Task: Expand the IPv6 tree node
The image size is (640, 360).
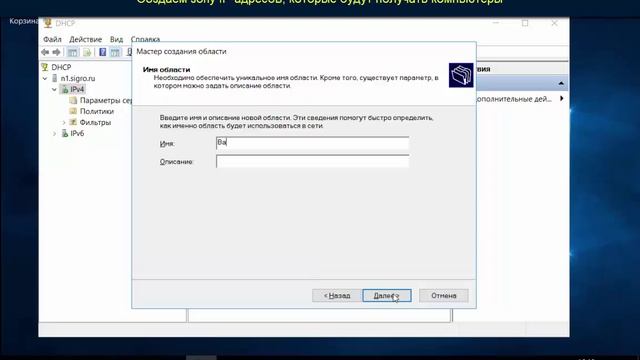Action: click(x=54, y=133)
